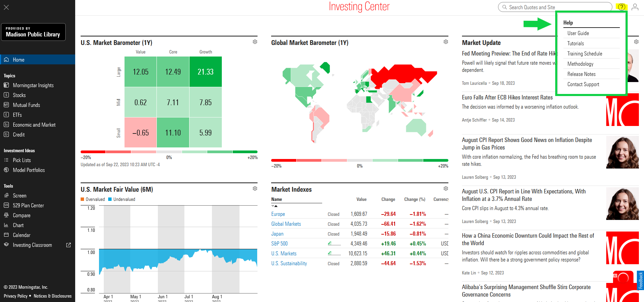This screenshot has width=644, height=302.
Task: Click the Morningstar Insights sidebar icon
Action: 6,85
